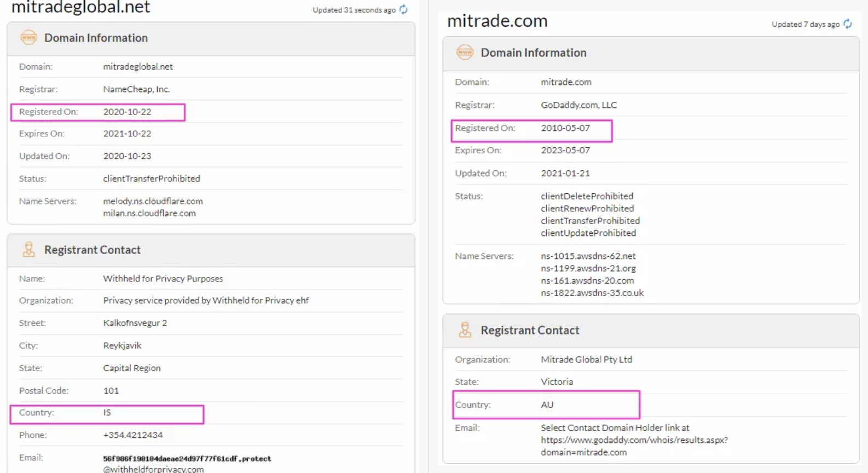
Task: Click the person icon in right Registrant Contact
Action: pos(465,330)
